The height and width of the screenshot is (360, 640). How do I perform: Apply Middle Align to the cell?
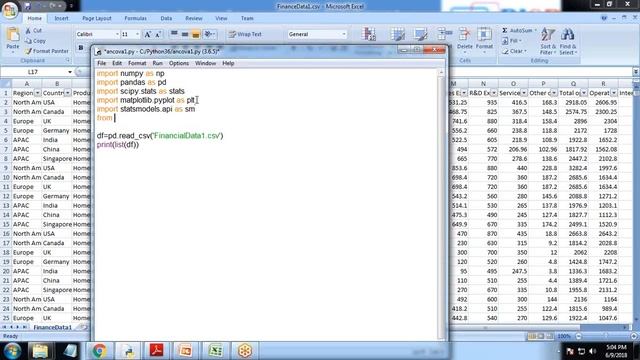[x=185, y=34]
